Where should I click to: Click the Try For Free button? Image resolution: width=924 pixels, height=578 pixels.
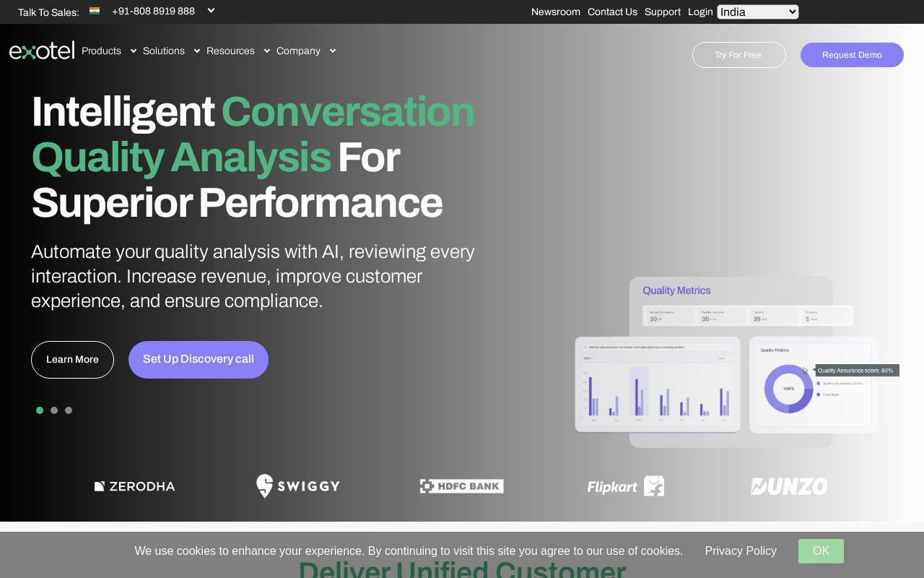738,55
